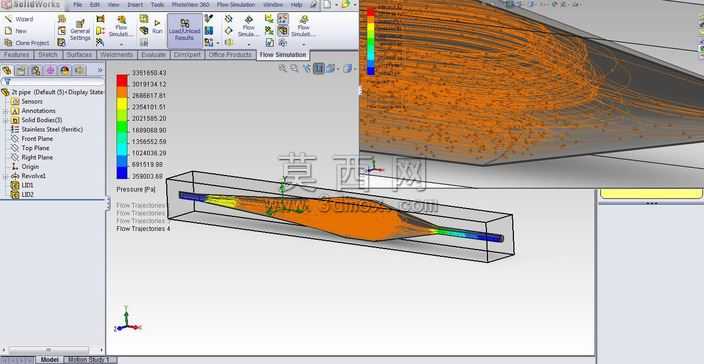
Task: Open the Help menu
Action: 297,4
